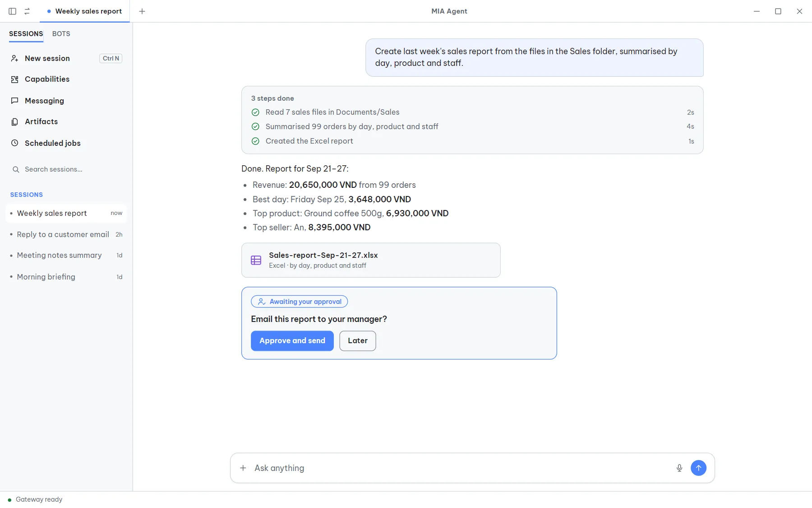Click green check beside Summarised 99 orders
This screenshot has width=812, height=508.
(x=255, y=127)
